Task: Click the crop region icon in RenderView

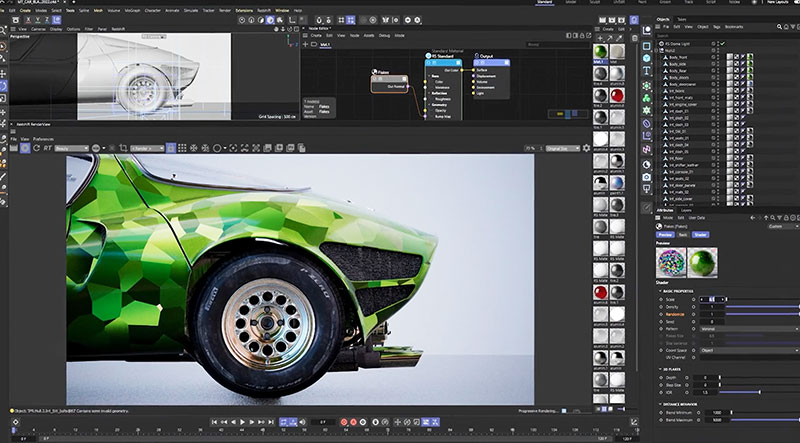Action: click(123, 148)
